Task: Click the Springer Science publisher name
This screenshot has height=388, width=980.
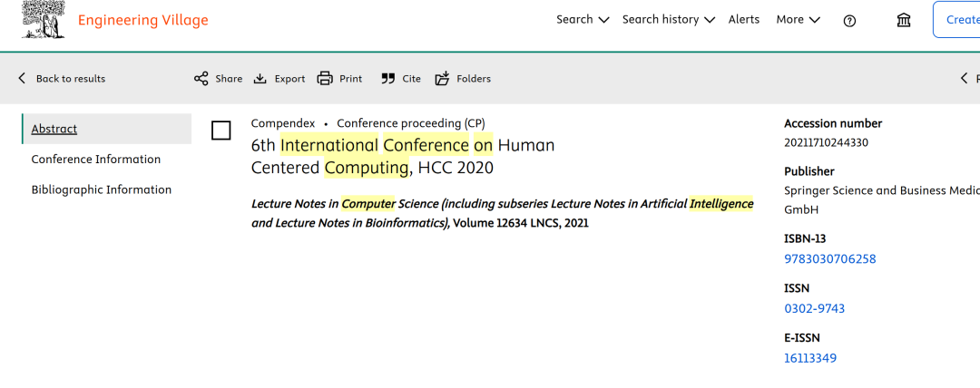Action: (x=882, y=200)
